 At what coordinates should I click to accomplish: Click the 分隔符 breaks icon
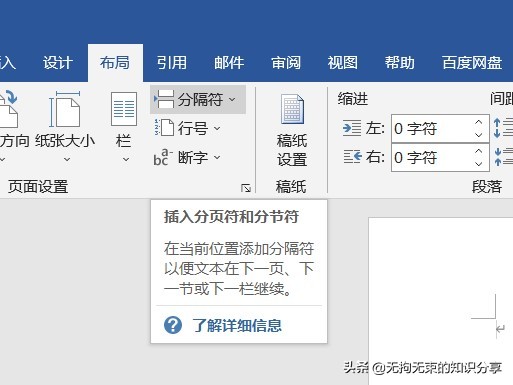pos(164,99)
